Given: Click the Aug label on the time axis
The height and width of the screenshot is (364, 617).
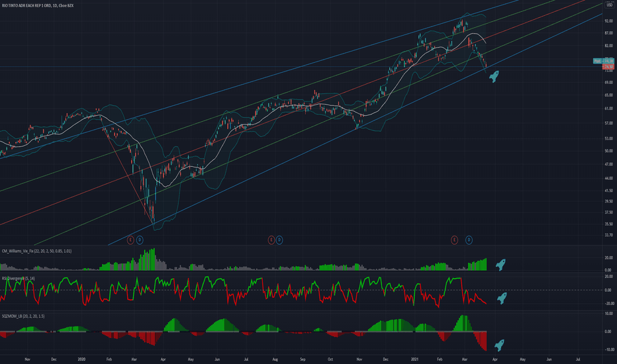Looking at the screenshot, I should (275, 359).
